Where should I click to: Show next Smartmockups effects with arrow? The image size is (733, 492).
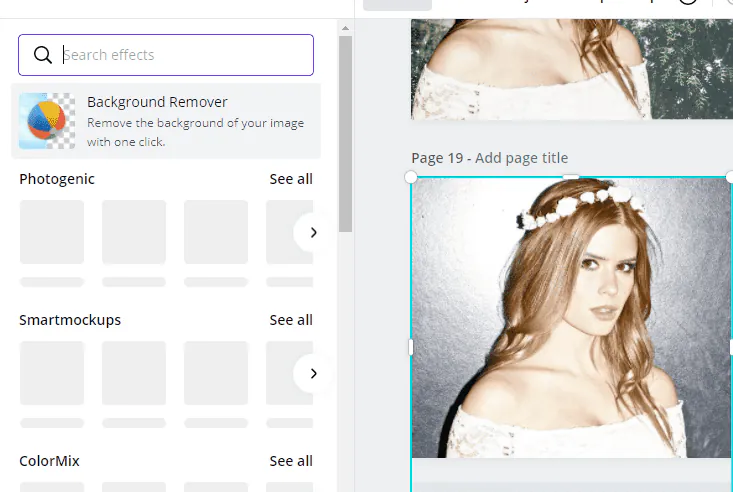(x=313, y=373)
